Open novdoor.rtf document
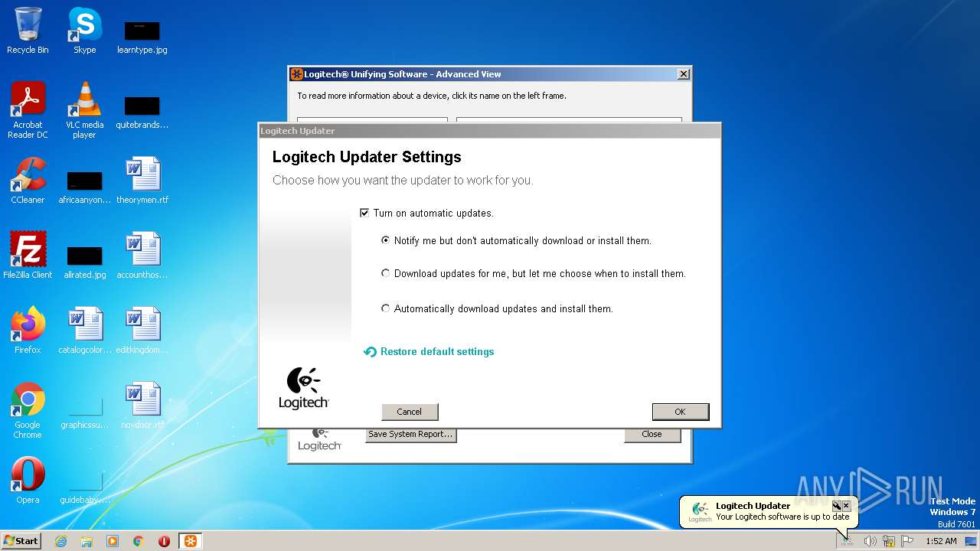Screen dimensions: 980x551 point(142,406)
